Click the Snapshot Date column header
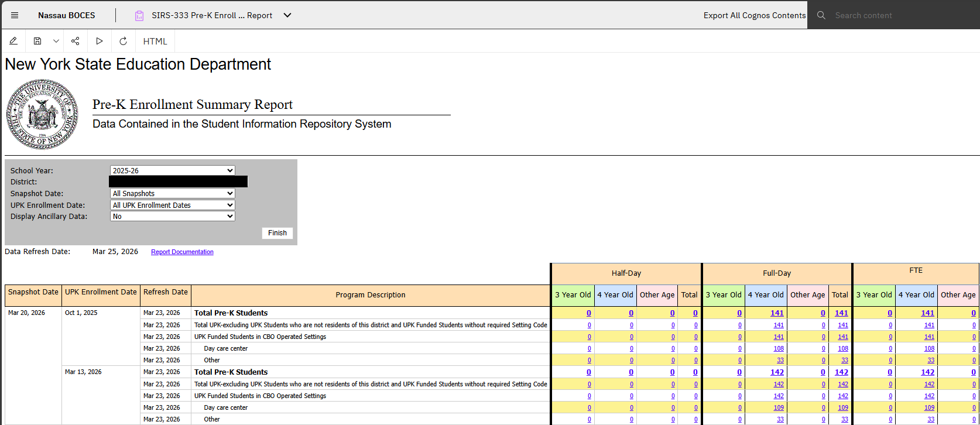Viewport: 980px width, 425px height. (x=33, y=295)
